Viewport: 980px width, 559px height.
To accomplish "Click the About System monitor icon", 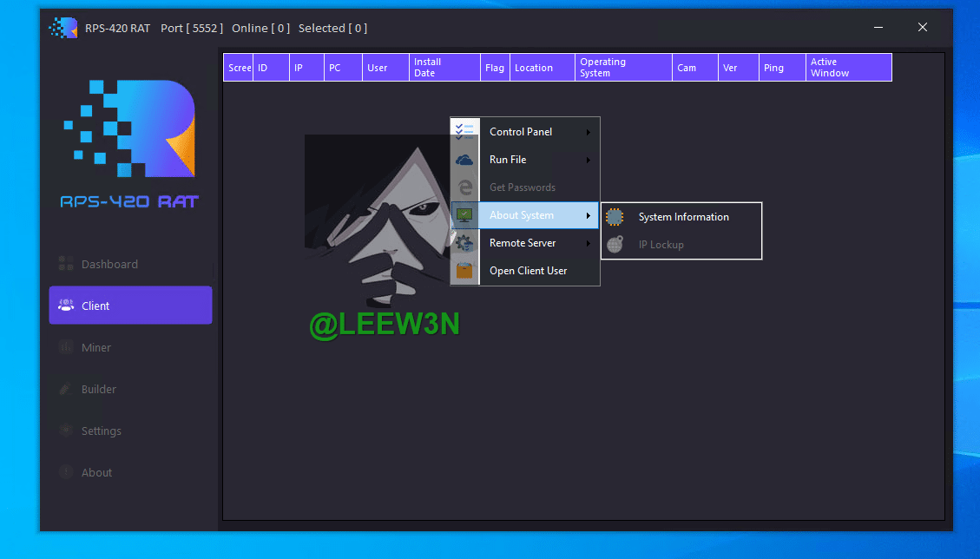I will [x=465, y=215].
